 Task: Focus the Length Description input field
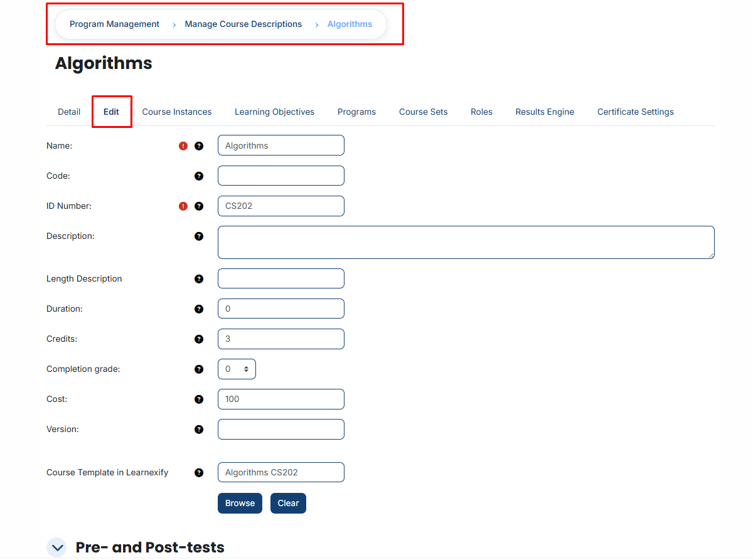pyautogui.click(x=281, y=278)
